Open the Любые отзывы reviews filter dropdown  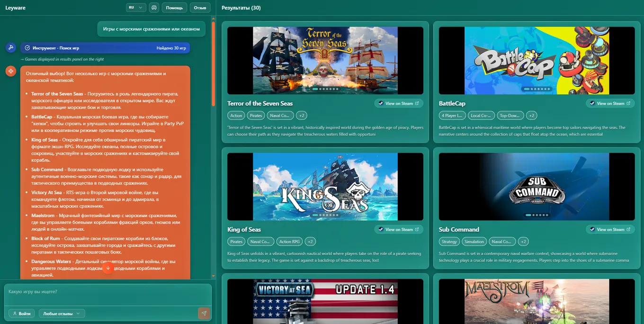pos(62,314)
